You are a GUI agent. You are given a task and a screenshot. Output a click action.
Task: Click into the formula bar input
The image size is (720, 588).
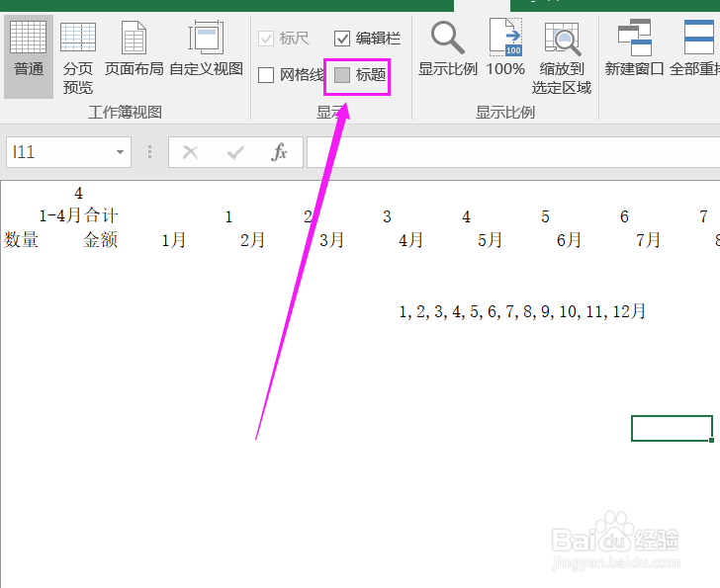click(x=513, y=152)
